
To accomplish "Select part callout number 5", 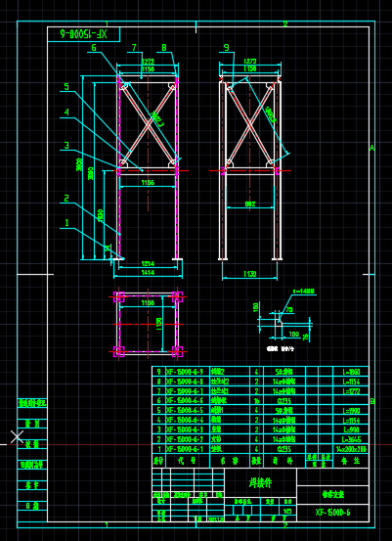I will 66,87.
